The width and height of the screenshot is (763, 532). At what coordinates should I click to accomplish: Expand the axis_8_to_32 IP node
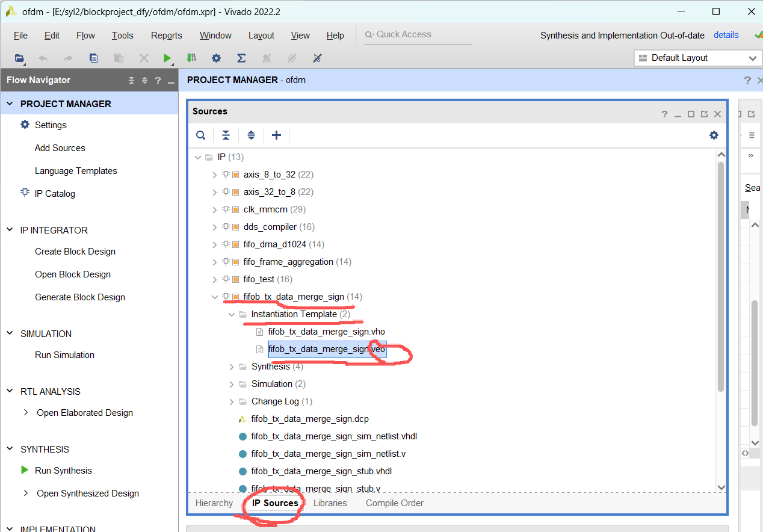click(214, 175)
